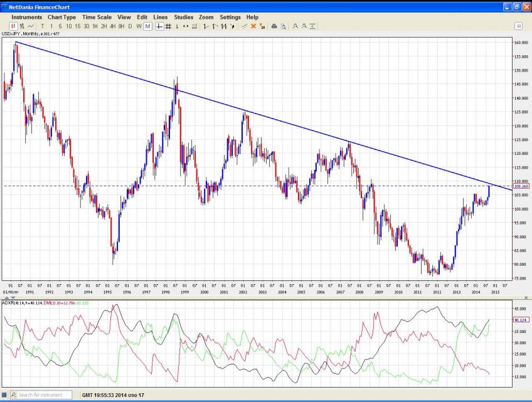Open the Time Scale menu
The image size is (532, 402).
coord(97,17)
